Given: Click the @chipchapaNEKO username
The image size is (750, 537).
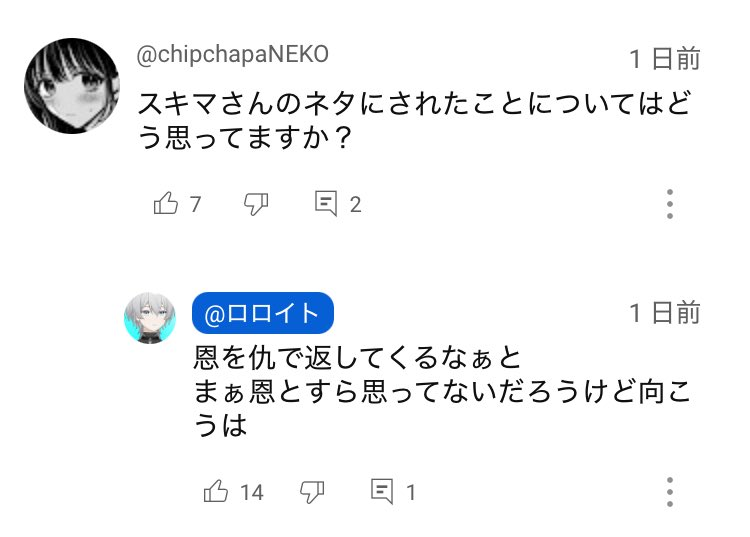Looking at the screenshot, I should (232, 55).
